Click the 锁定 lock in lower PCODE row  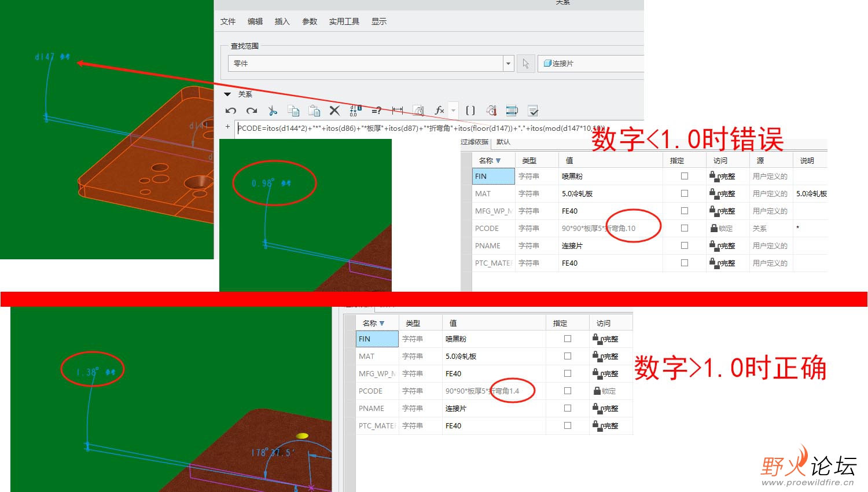coord(597,391)
